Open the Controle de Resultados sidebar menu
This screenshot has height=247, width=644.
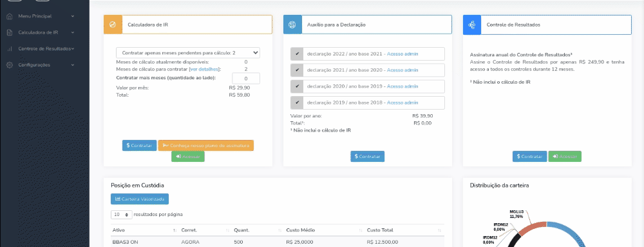click(x=40, y=49)
